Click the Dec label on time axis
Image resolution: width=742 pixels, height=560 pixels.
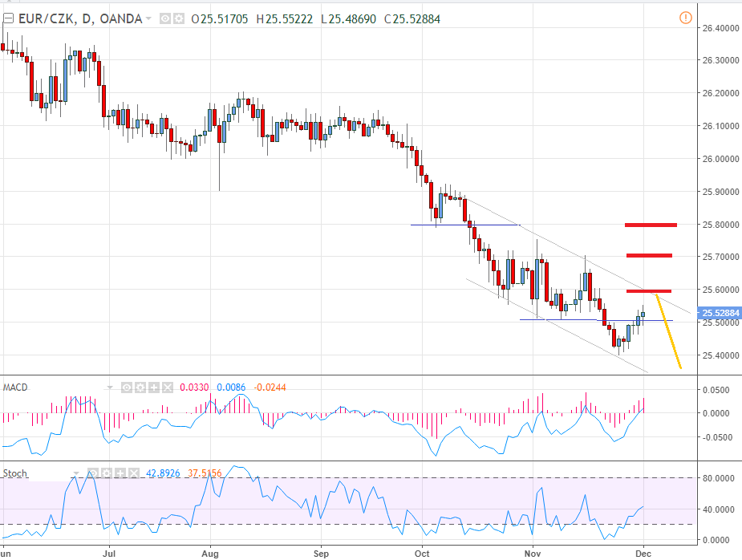point(643,554)
